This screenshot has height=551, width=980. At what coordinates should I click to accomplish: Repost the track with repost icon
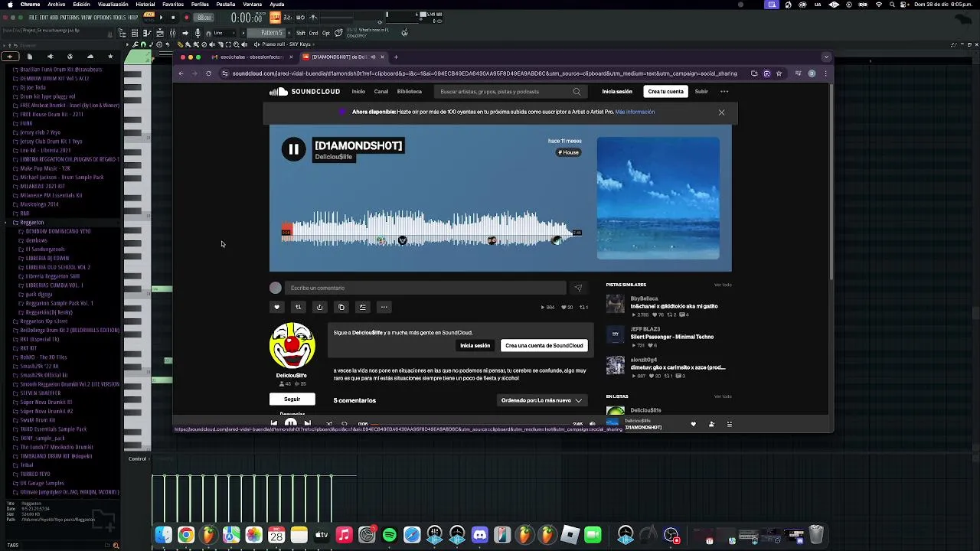click(299, 307)
